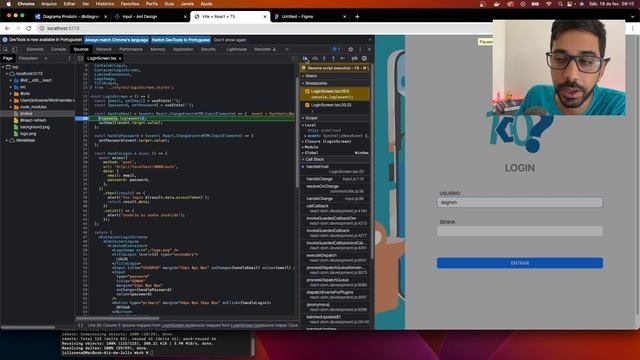Click the USUÁRIO input field
640x360 pixels.
[x=520, y=202]
